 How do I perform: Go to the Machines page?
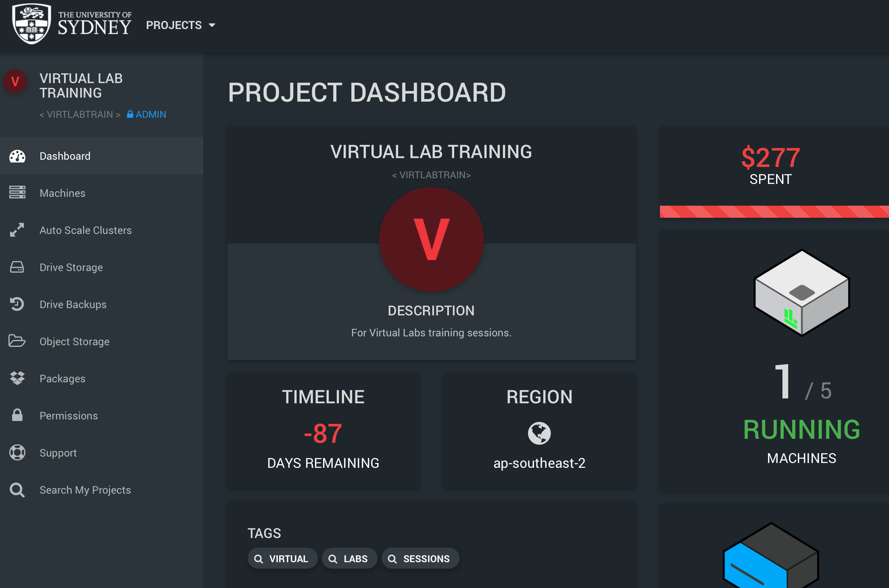pos(102,193)
